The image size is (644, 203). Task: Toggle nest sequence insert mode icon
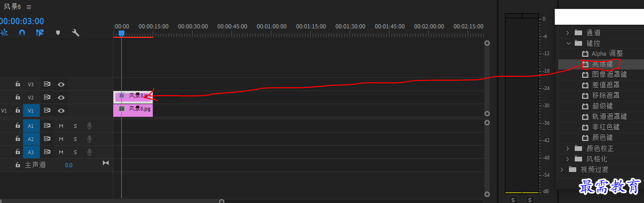pos(4,33)
